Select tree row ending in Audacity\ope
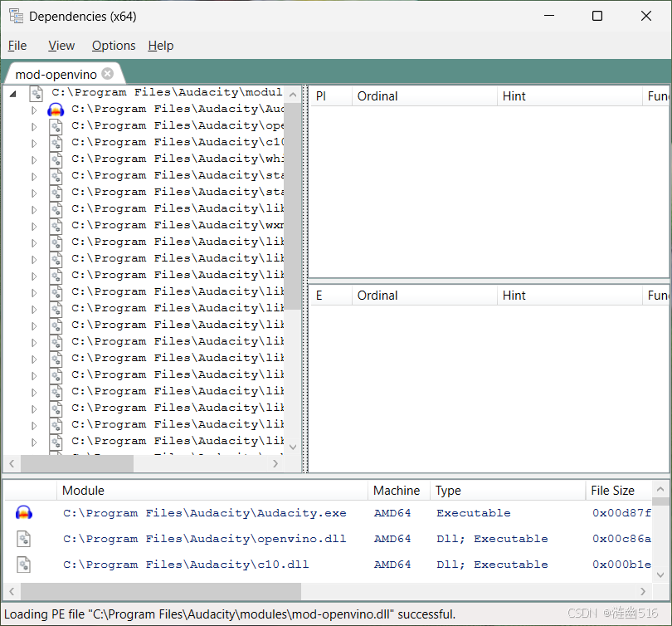 click(178, 125)
